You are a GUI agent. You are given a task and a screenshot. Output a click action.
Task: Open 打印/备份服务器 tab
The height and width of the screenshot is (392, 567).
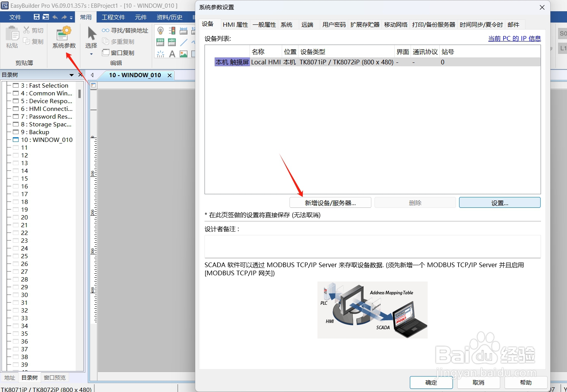(433, 24)
